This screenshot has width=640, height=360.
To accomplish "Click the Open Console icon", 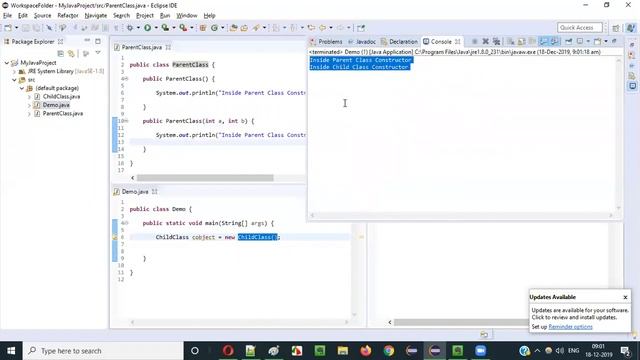I will coord(598,41).
